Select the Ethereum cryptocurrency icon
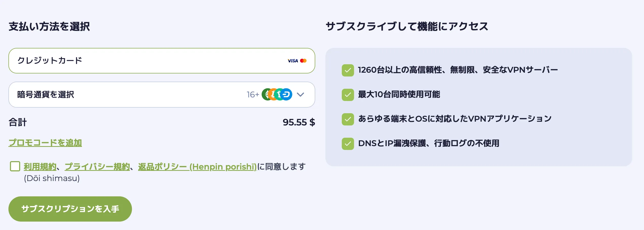Viewport: 644px width, 230px height. [x=266, y=95]
